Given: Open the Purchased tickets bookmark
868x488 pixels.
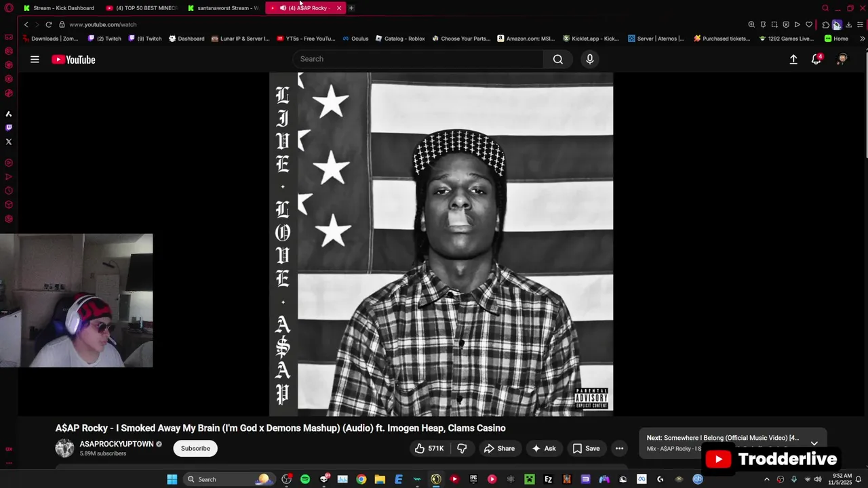Looking at the screenshot, I should click(722, 39).
